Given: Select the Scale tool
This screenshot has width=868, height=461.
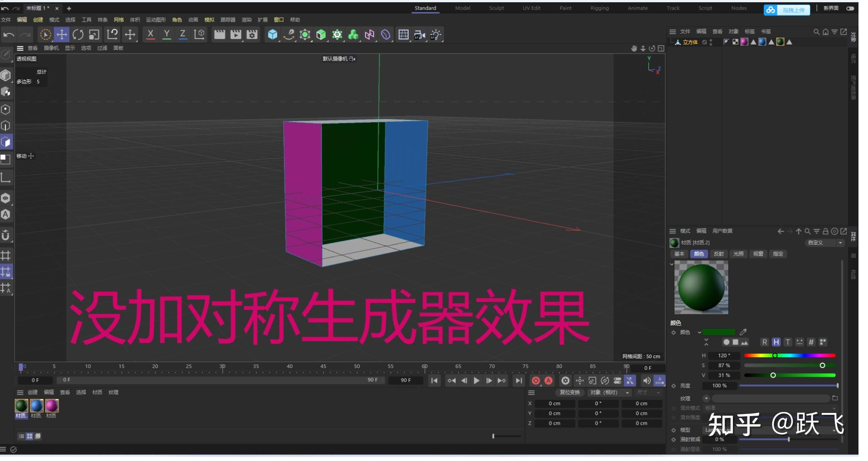Looking at the screenshot, I should point(94,34).
